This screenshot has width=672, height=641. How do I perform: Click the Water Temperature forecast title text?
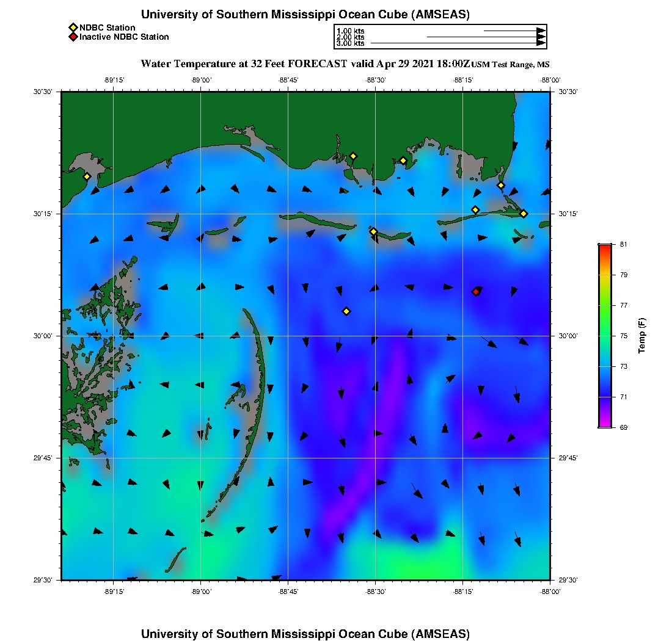pos(305,63)
